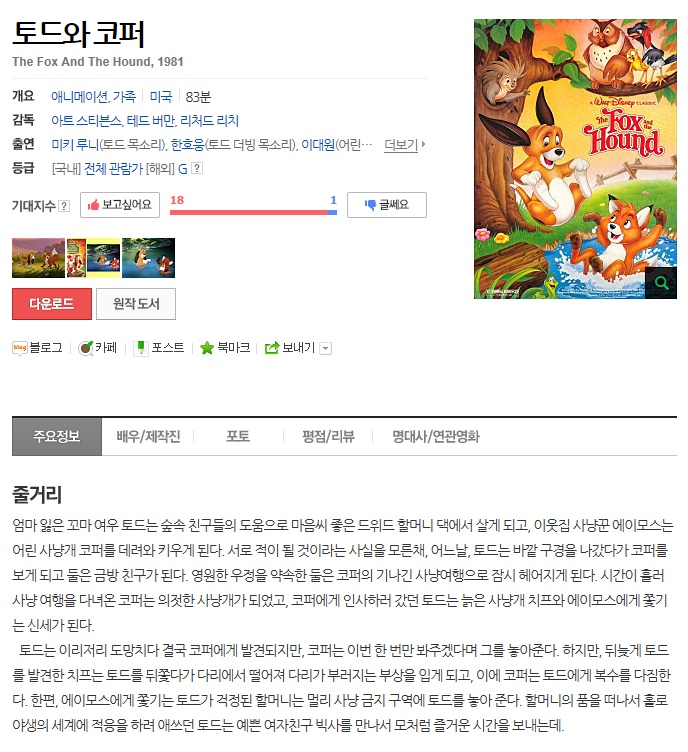Vote 보고싶어요 with the thumbs up
Viewport: 688px width, 752px height.
tap(120, 205)
